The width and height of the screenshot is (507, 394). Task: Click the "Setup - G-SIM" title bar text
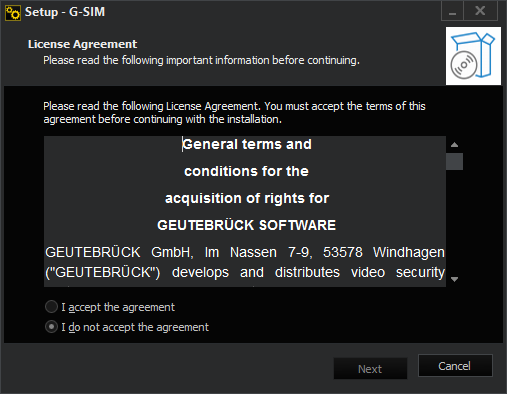(x=65, y=12)
